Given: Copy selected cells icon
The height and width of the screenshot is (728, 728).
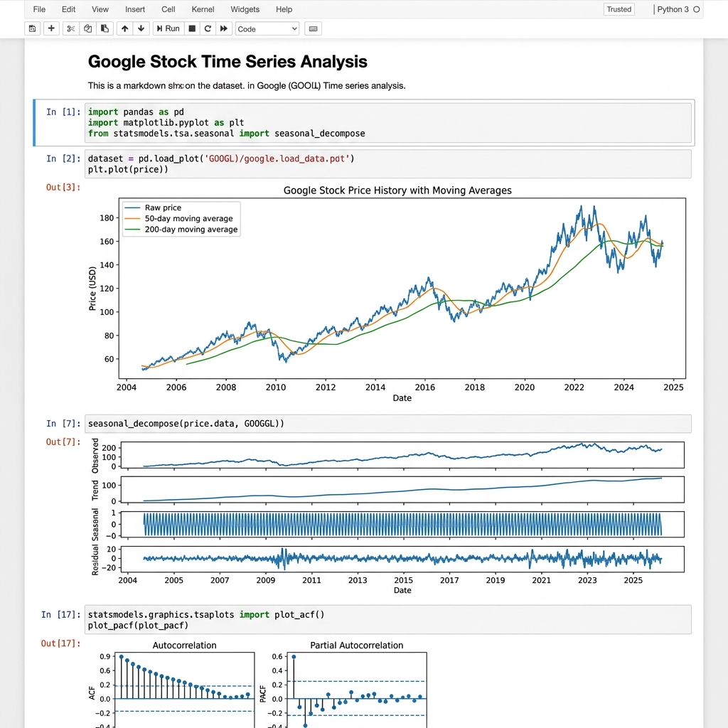Looking at the screenshot, I should pyautogui.click(x=87, y=28).
